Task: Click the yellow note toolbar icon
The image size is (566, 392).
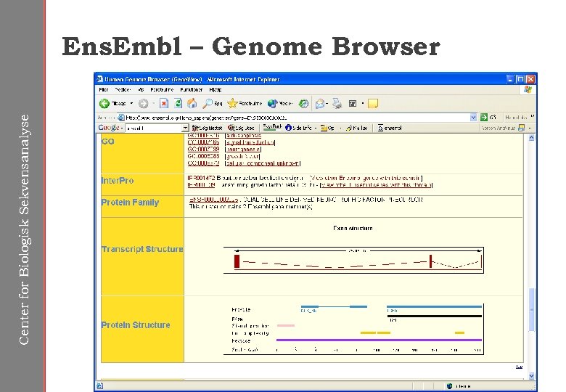Action: click(373, 104)
